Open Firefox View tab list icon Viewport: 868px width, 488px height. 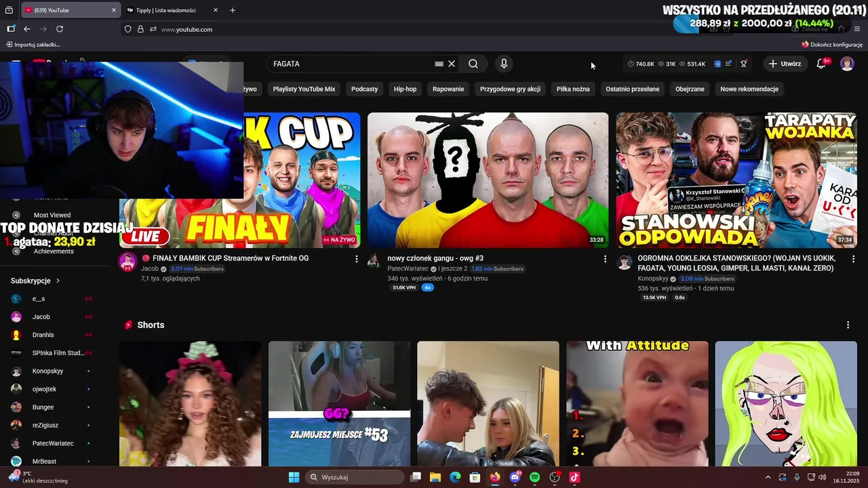pyautogui.click(x=9, y=10)
